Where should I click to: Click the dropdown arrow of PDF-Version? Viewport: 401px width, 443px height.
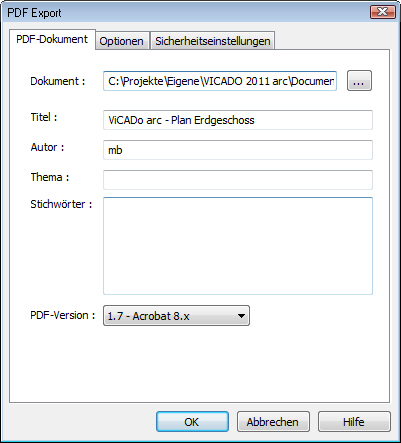[242, 316]
